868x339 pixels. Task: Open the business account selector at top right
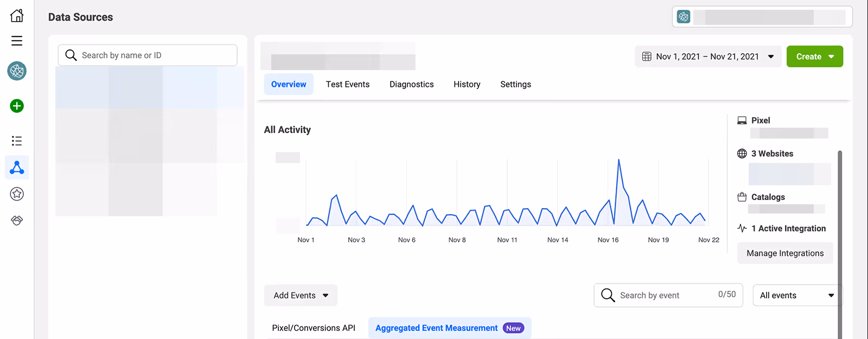pyautogui.click(x=762, y=17)
